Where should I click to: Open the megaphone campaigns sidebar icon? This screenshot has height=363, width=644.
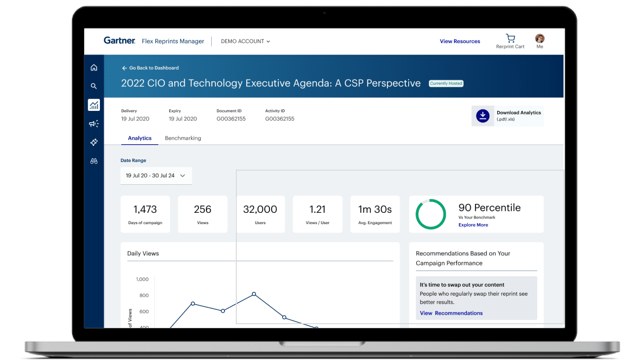[94, 124]
